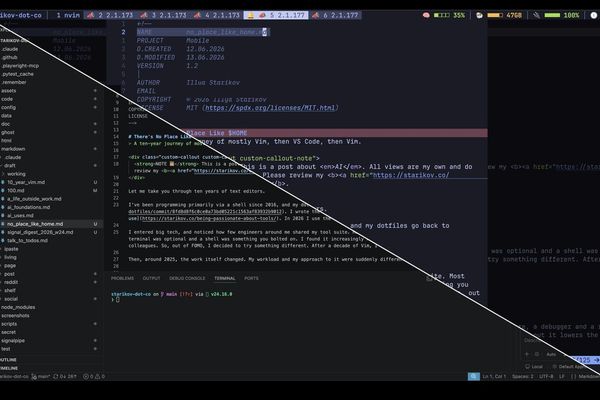600x400 pixels.
Task: Open the Debug Console panel tab
Action: click(187, 278)
